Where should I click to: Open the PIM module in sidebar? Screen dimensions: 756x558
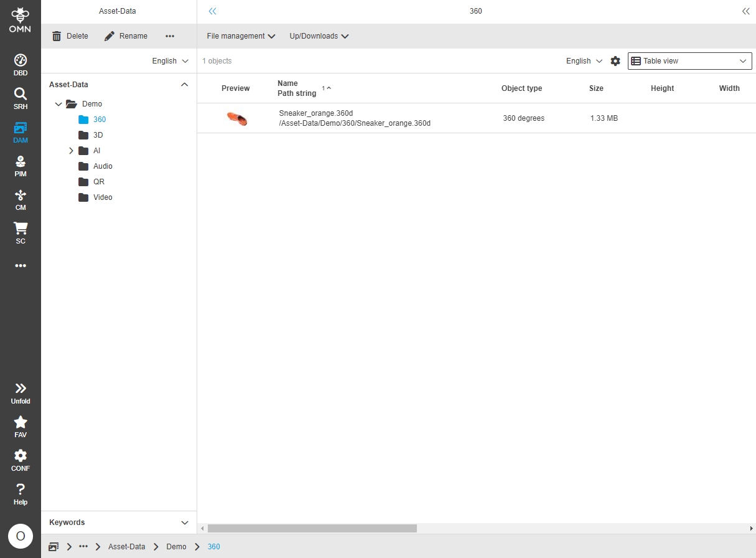coord(21,166)
